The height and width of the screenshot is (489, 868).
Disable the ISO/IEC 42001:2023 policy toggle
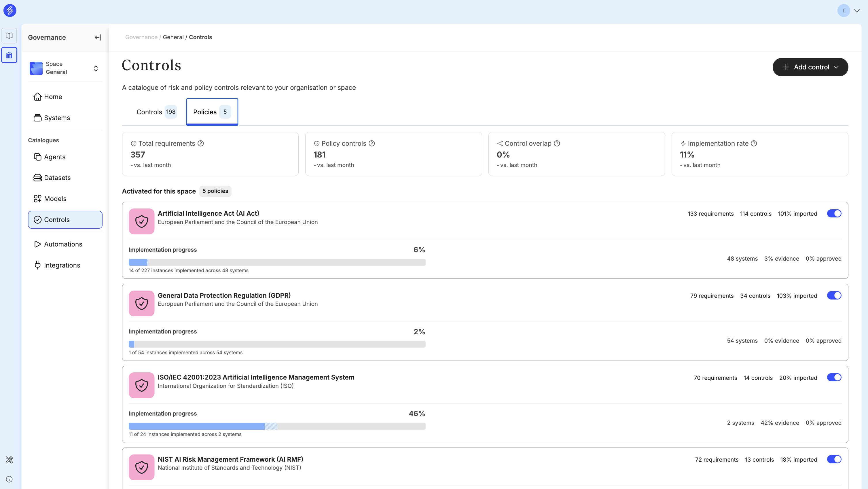tap(834, 378)
